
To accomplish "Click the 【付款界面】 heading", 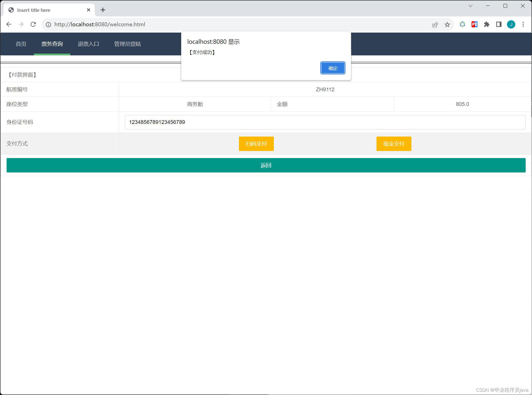I will coord(23,75).
